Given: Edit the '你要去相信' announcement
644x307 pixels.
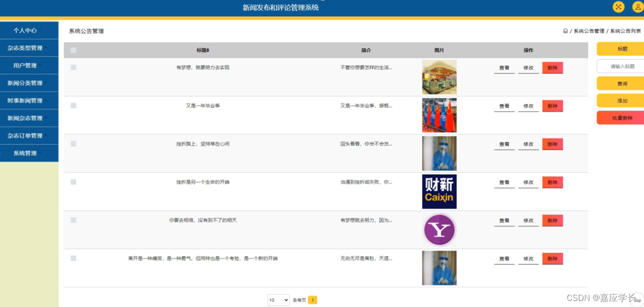Looking at the screenshot, I should pyautogui.click(x=529, y=221).
